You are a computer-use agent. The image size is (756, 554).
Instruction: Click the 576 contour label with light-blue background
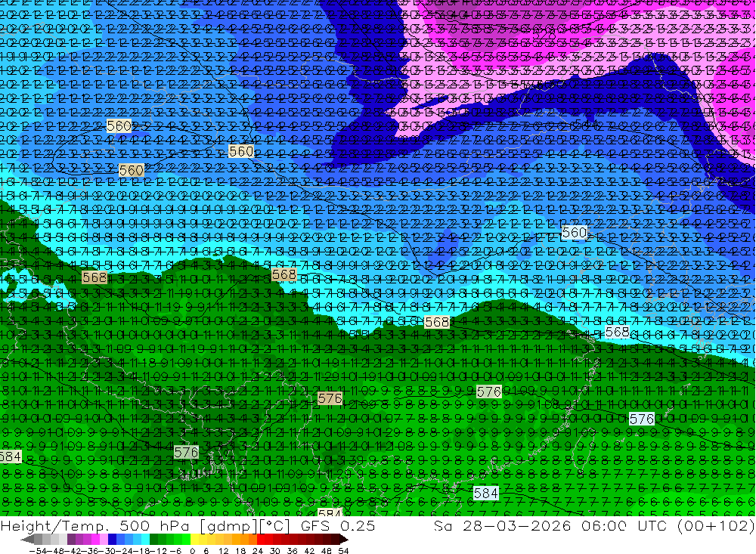point(642,419)
